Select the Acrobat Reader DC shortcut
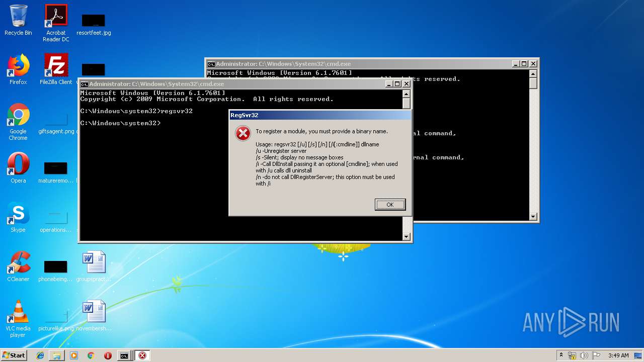This screenshot has height=362, width=644. 56,24
